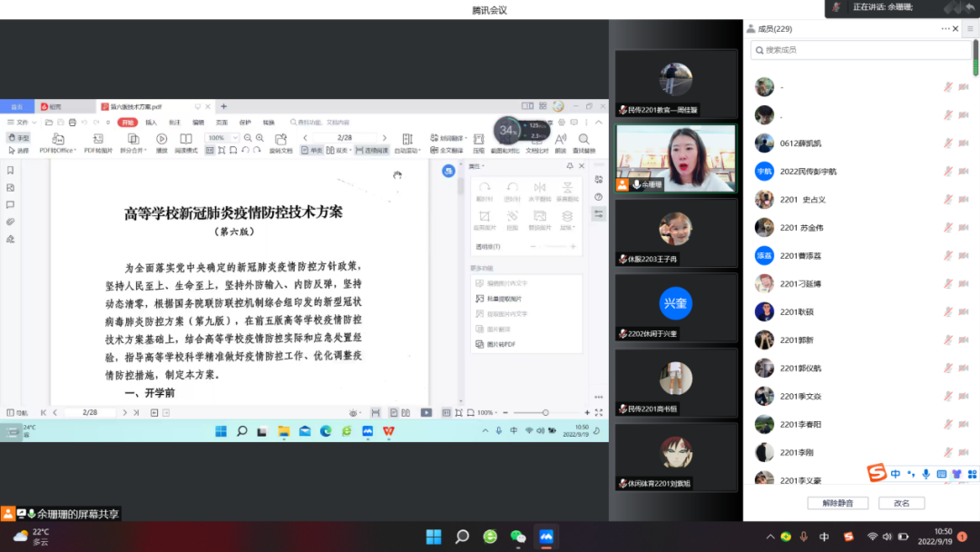This screenshot has width=980, height=552.
Task: Open find and replace magnifier icon
Action: point(583,139)
